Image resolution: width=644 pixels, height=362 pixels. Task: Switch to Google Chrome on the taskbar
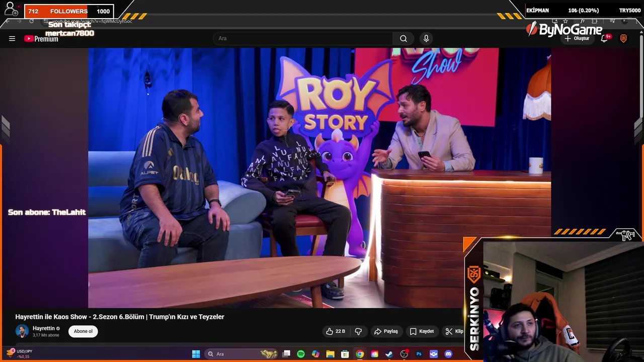coord(360,354)
